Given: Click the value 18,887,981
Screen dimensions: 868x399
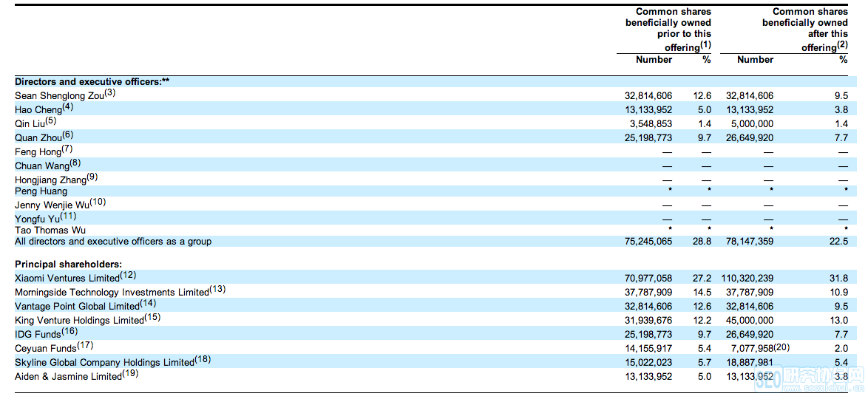Looking at the screenshot, I should [x=750, y=363].
